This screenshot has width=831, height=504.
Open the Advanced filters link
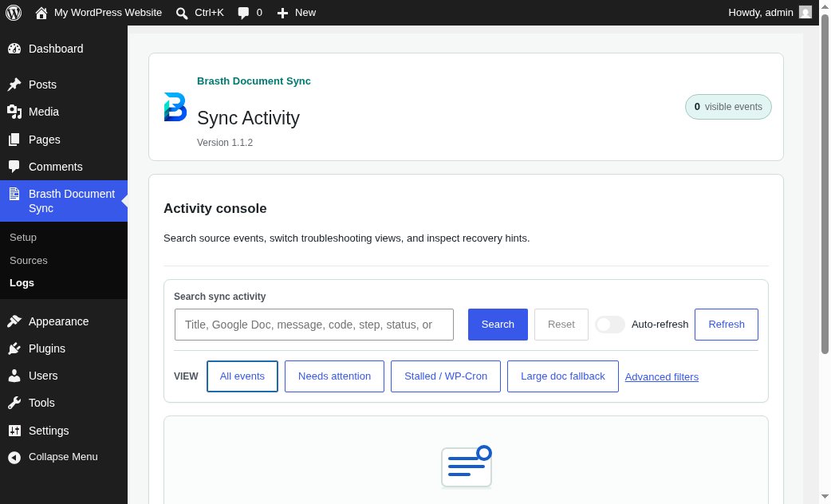(661, 377)
